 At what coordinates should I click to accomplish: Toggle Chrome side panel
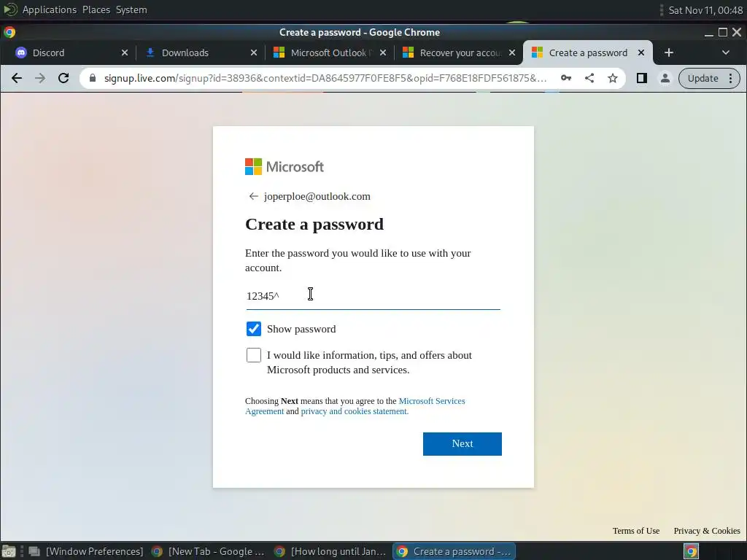coord(642,78)
